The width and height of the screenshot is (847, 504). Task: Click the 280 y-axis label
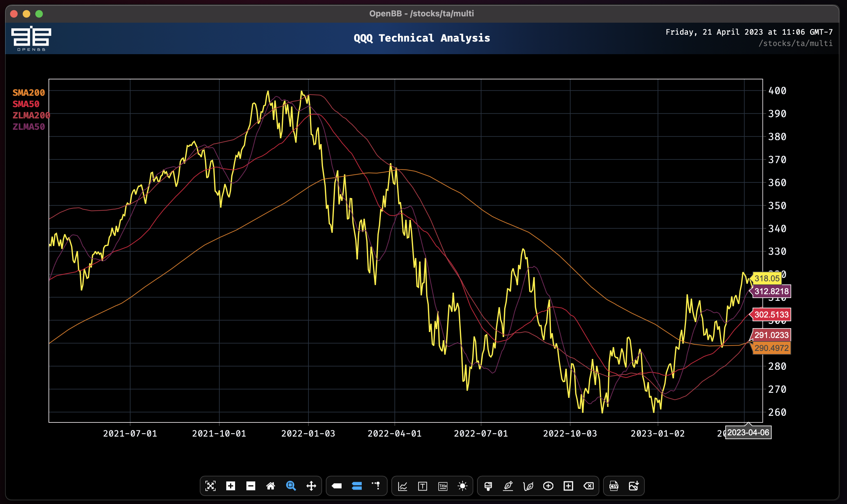pyautogui.click(x=777, y=366)
